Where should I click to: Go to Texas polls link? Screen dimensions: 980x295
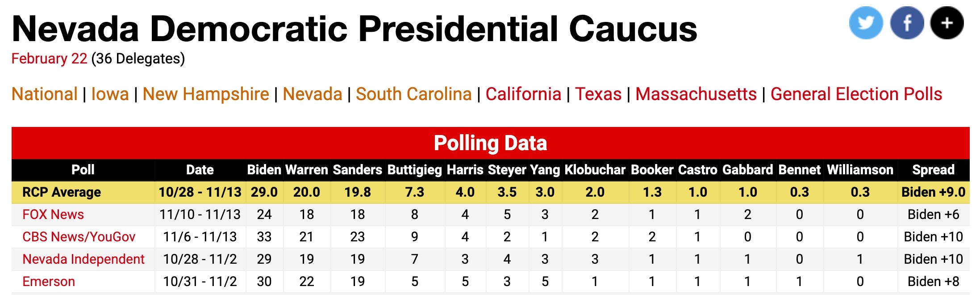point(598,94)
